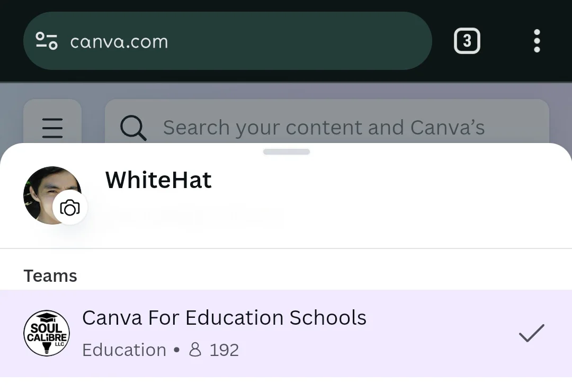The height and width of the screenshot is (392, 572).
Task: Tap the people icon next to 192
Action: point(195,350)
